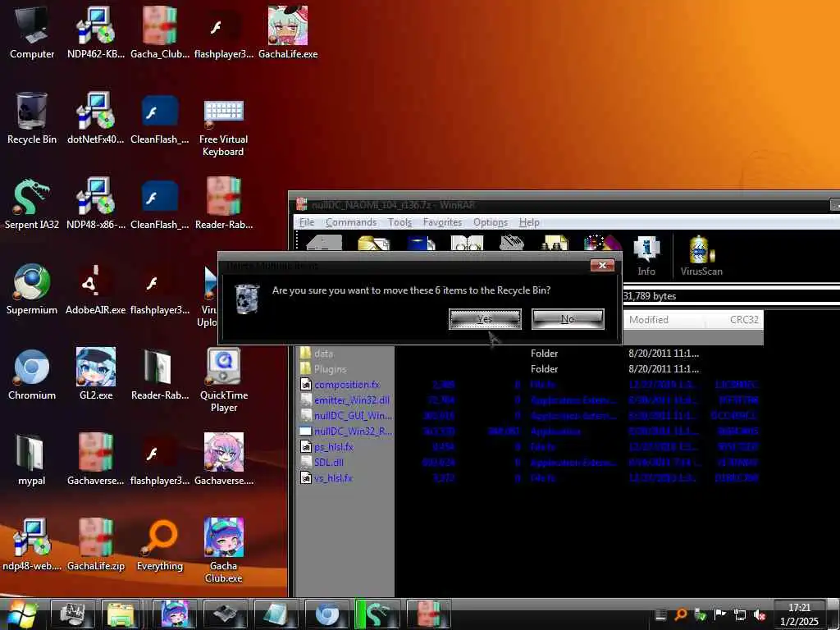Screen dimensions: 840x630
Task: Select the GachaLife.zip desktop icon
Action: point(96,545)
